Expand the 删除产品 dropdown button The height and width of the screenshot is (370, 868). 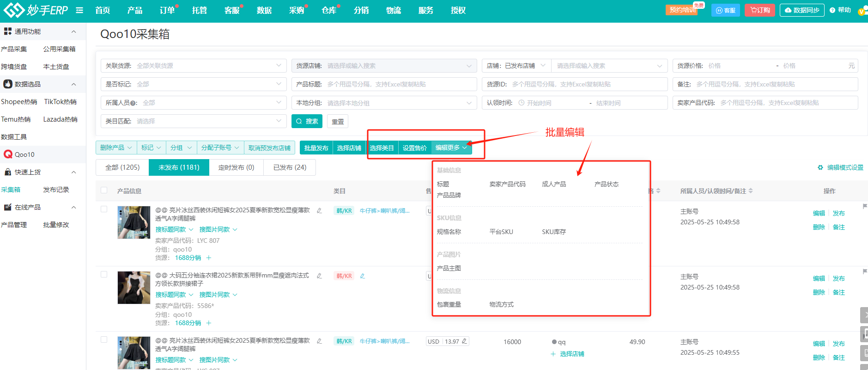(x=116, y=148)
